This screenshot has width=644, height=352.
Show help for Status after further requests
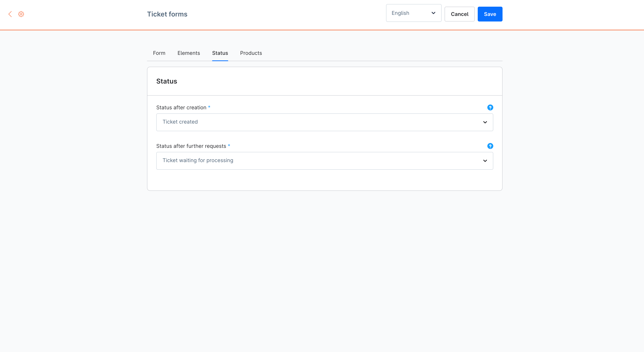click(490, 146)
